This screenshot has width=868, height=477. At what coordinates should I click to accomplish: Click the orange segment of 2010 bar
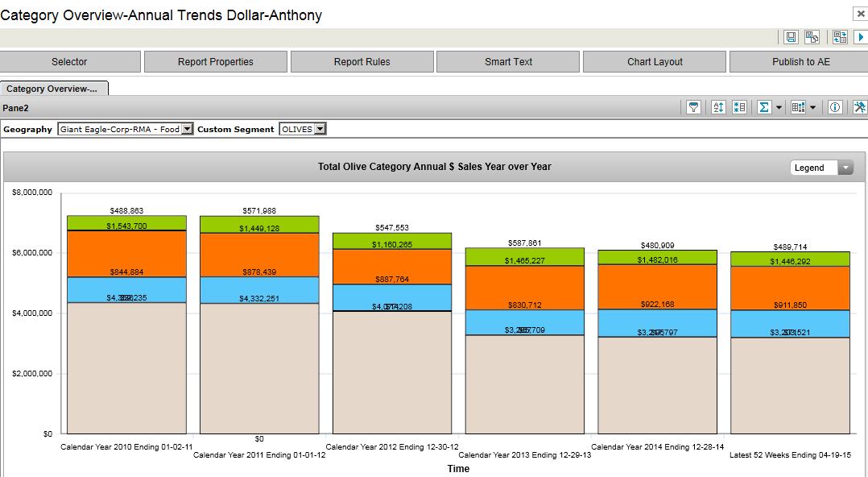(126, 254)
